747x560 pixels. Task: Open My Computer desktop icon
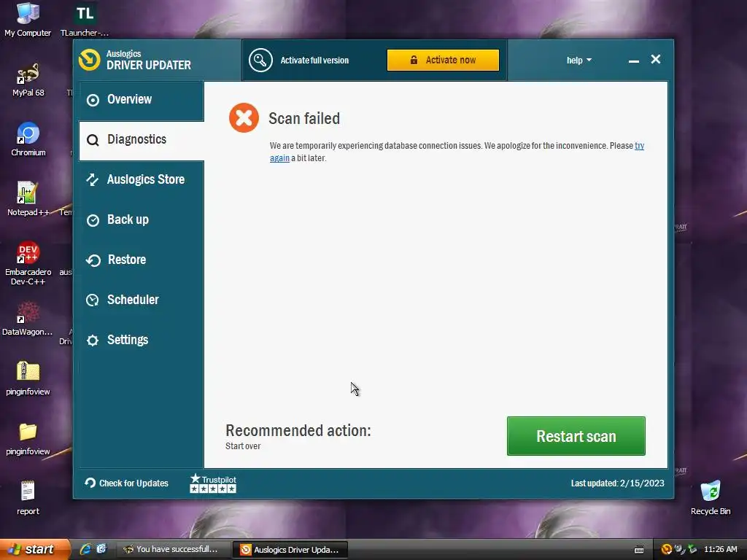[28, 20]
